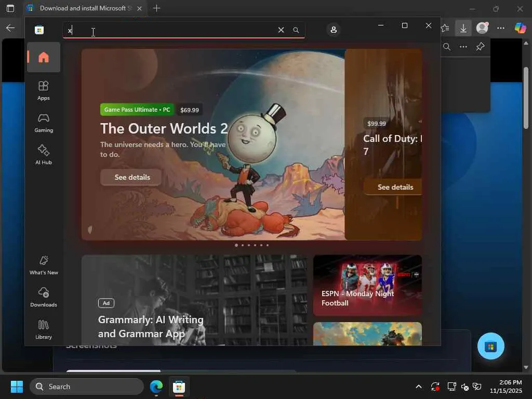Show hidden system tray icons
The height and width of the screenshot is (399, 532).
[x=419, y=387]
